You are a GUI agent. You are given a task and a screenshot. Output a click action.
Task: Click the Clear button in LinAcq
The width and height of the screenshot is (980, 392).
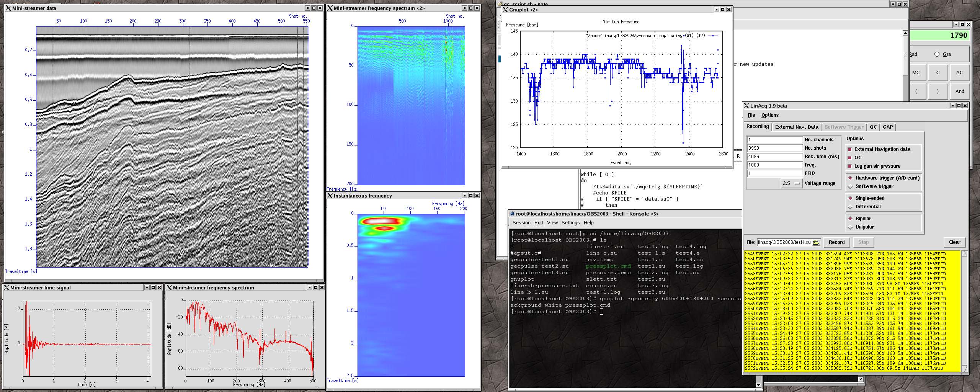pos(954,242)
